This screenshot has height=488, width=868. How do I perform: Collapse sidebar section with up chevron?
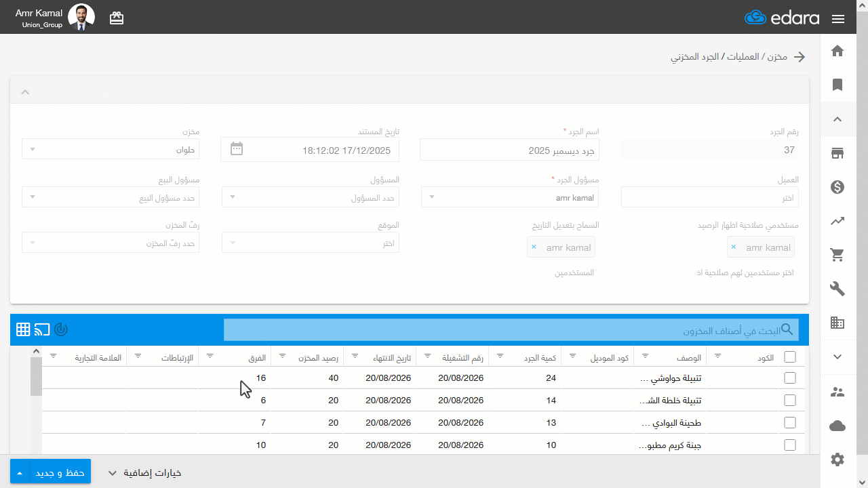click(837, 119)
